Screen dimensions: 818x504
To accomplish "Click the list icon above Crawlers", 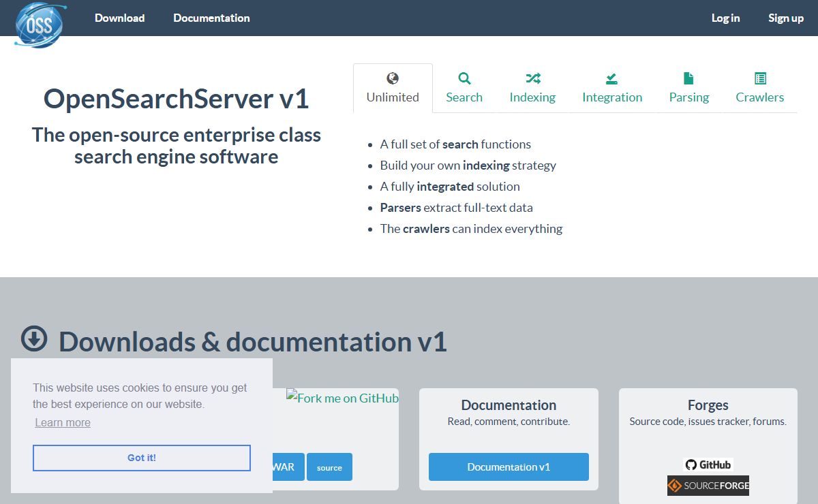I will [760, 78].
